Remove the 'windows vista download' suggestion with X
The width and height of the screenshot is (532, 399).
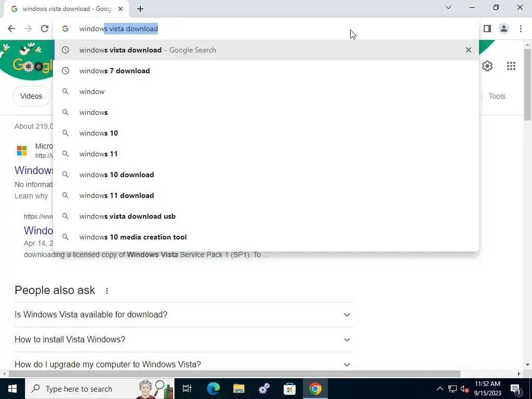pyautogui.click(x=469, y=50)
